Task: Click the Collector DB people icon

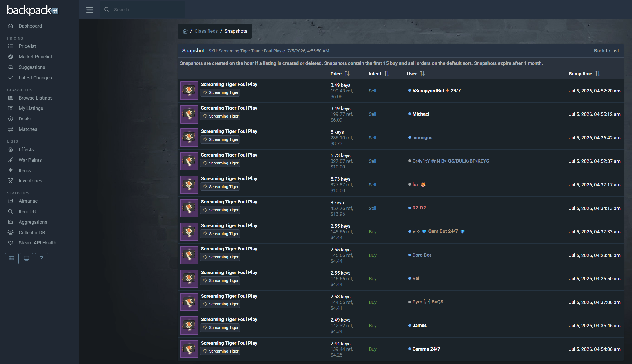Action: [11, 233]
